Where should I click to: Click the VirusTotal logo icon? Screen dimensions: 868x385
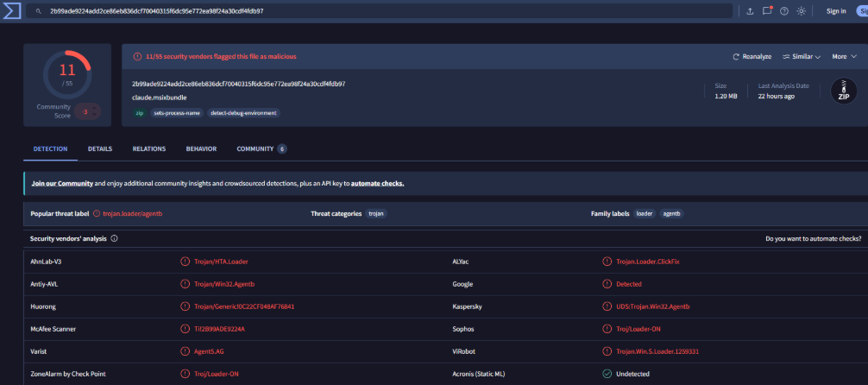tap(11, 10)
